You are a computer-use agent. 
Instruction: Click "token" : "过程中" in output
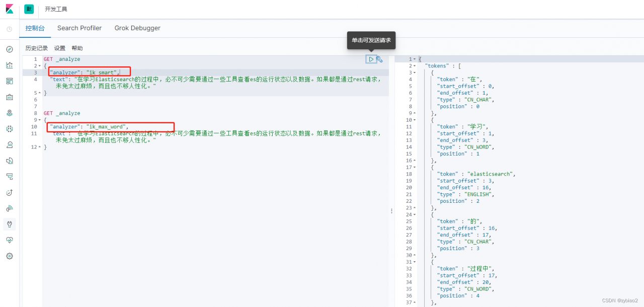click(466, 269)
